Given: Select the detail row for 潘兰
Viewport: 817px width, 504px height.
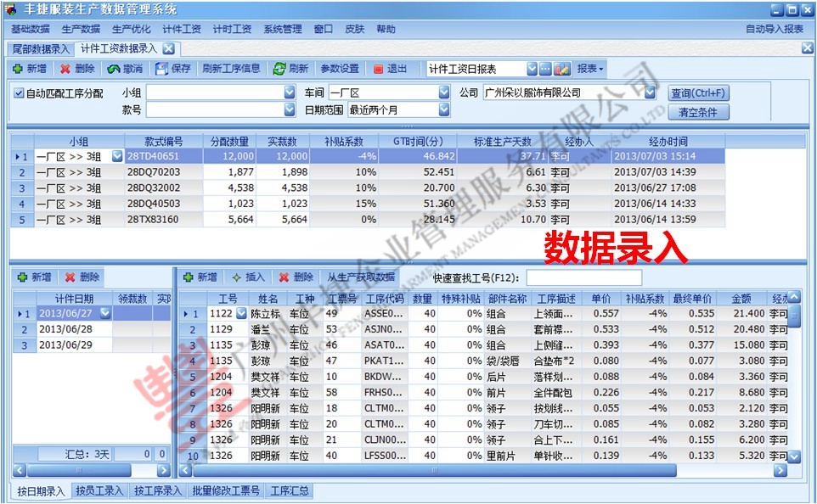Looking at the screenshot, I should tap(483, 329).
